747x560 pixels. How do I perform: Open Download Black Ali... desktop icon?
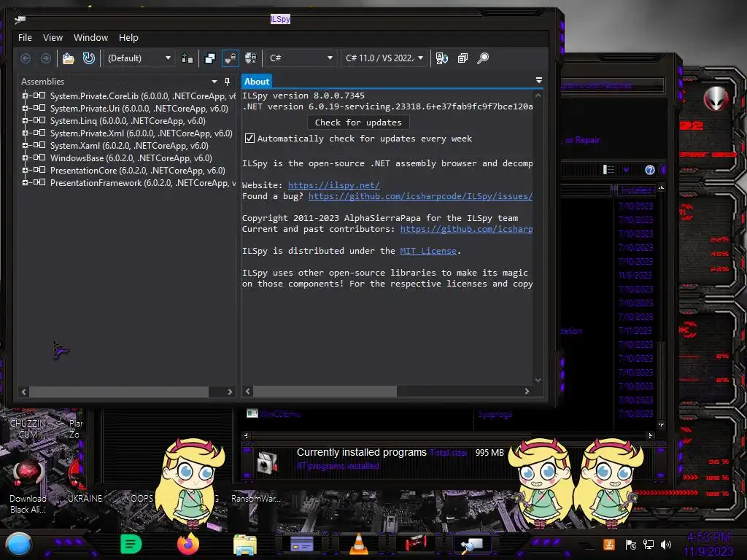pyautogui.click(x=28, y=487)
